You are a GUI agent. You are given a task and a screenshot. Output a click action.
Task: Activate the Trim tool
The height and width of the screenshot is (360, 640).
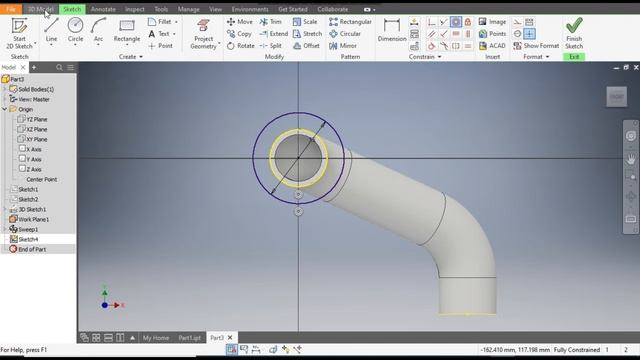(x=271, y=22)
